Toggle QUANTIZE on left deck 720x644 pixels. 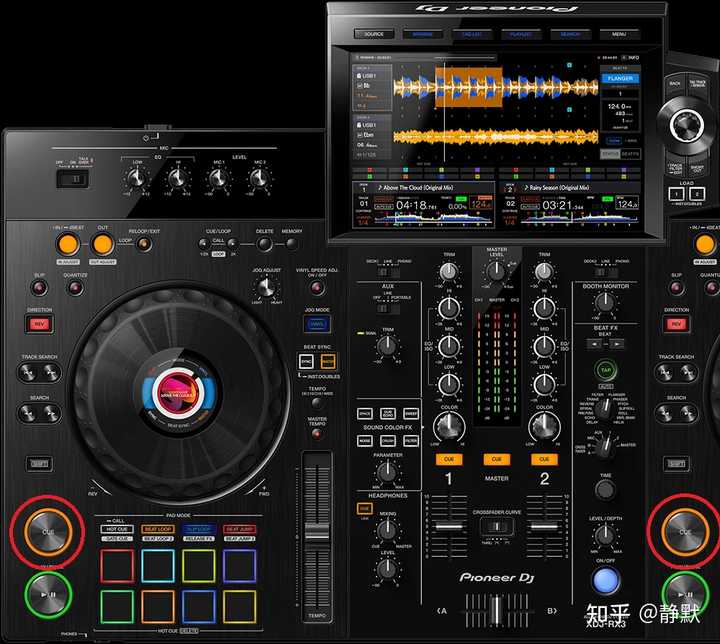point(75,288)
